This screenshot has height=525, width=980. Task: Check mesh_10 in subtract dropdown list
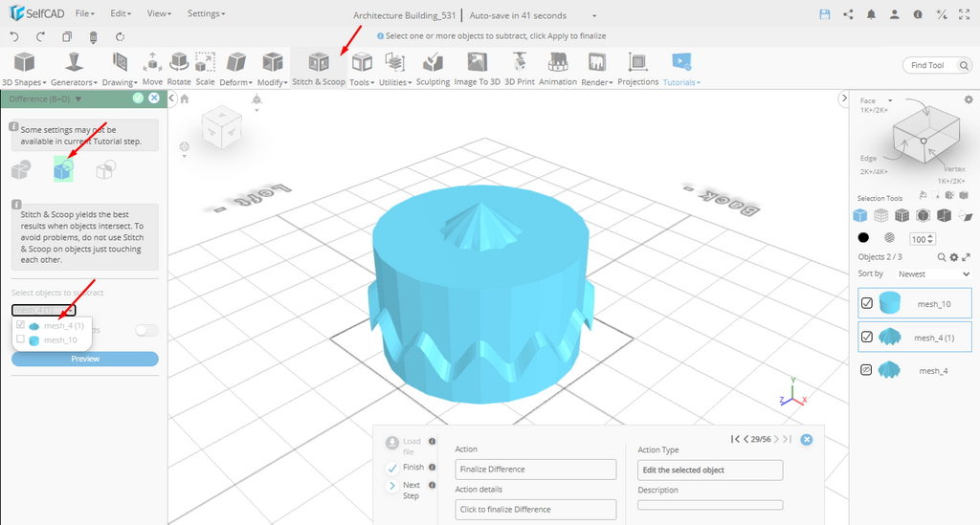tap(21, 339)
